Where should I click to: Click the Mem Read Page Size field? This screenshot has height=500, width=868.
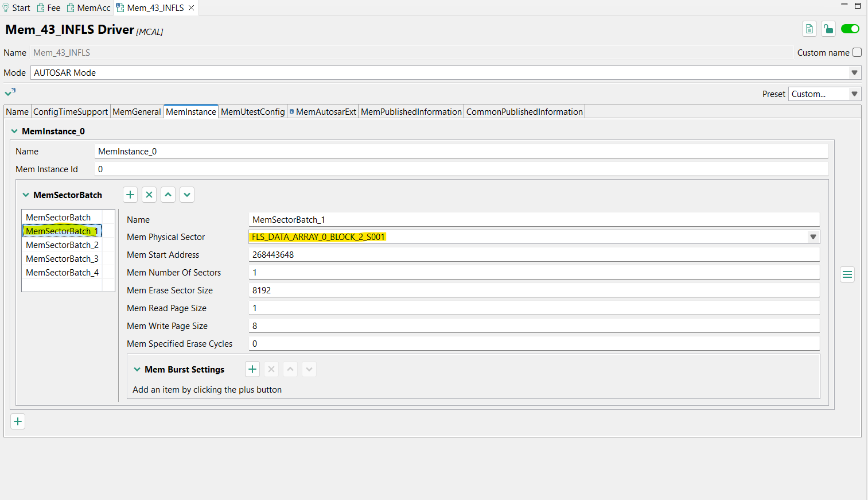pyautogui.click(x=534, y=308)
